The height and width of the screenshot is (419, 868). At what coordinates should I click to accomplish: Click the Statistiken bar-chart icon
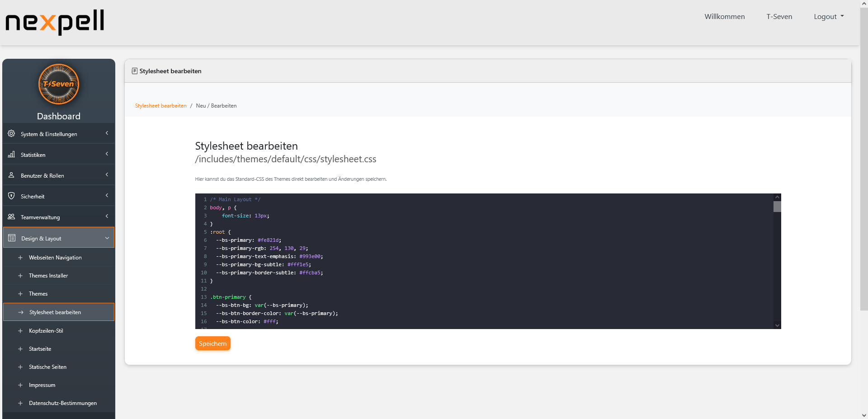point(11,154)
